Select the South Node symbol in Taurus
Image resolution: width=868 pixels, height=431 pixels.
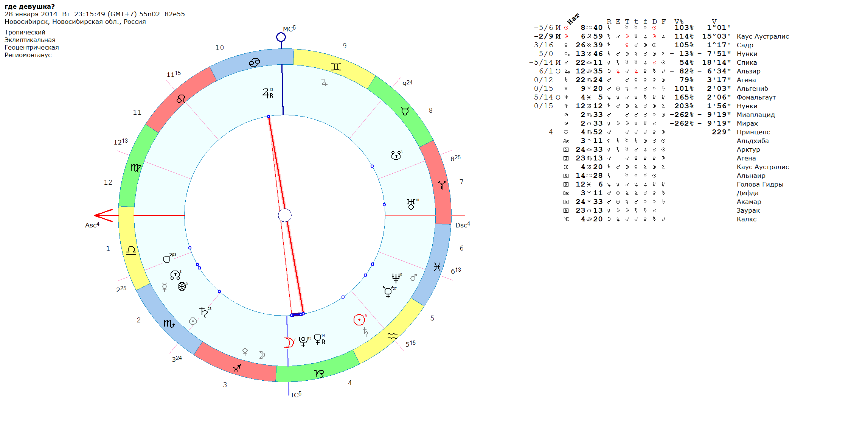click(x=396, y=156)
